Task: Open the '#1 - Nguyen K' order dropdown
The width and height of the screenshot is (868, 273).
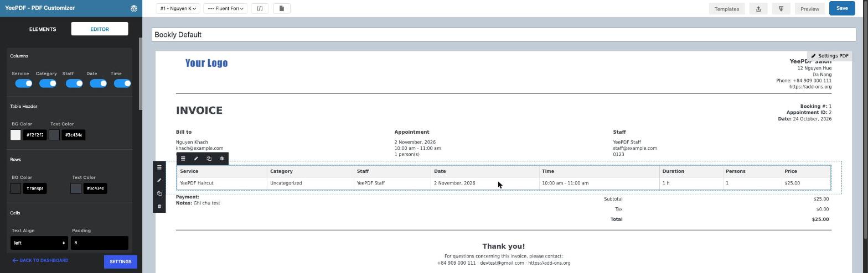Action: (177, 8)
